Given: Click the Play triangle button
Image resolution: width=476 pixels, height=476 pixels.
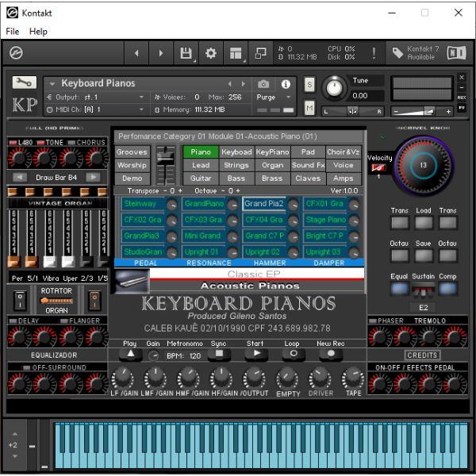Looking at the screenshot, I should (131, 354).
